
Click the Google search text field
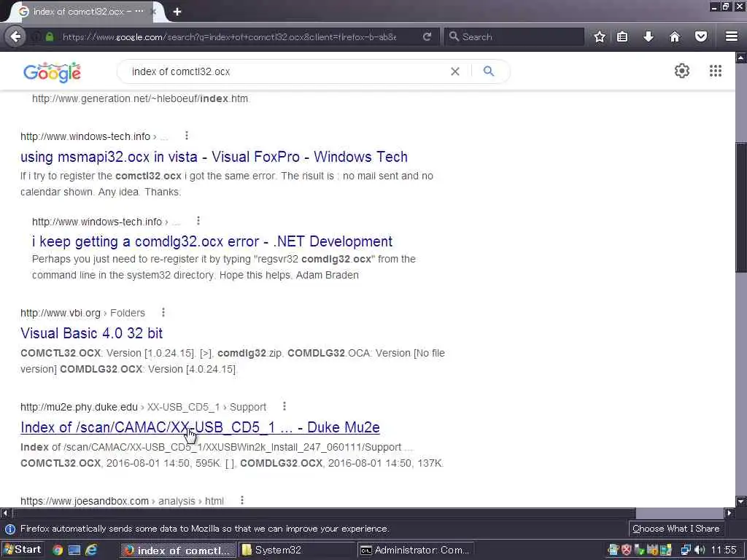286,71
